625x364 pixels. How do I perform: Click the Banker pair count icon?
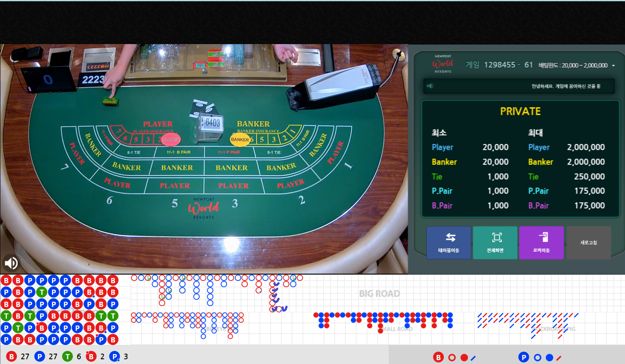click(91, 357)
